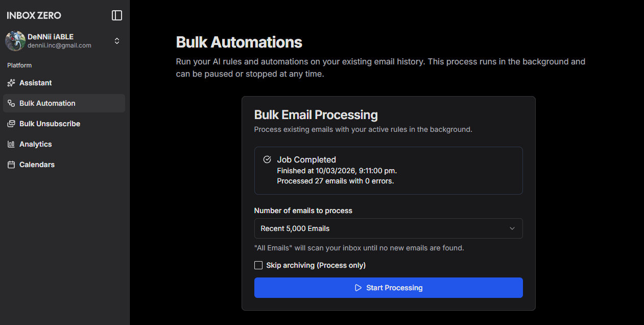The image size is (644, 325).
Task: Click the Analytics bar chart icon
Action: pos(11,144)
